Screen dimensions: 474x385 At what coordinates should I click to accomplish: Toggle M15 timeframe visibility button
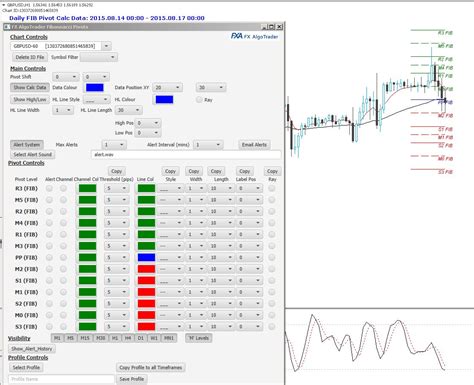pos(85,338)
